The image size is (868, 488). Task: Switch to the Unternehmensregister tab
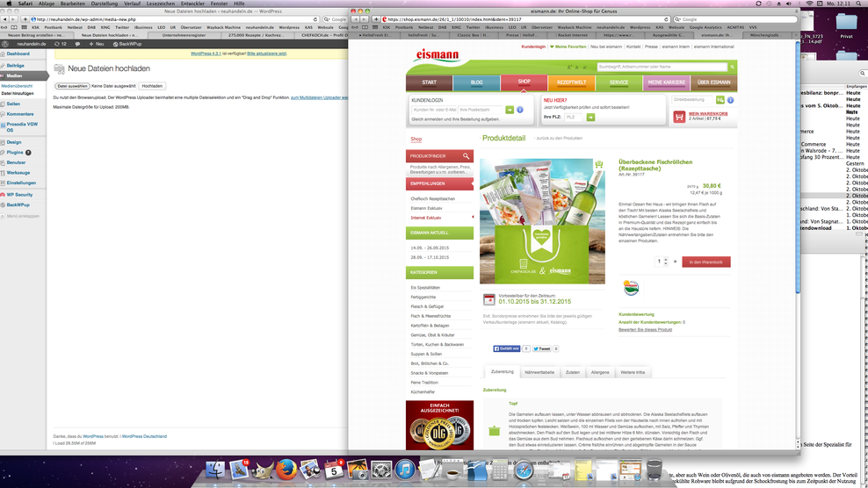[x=184, y=35]
